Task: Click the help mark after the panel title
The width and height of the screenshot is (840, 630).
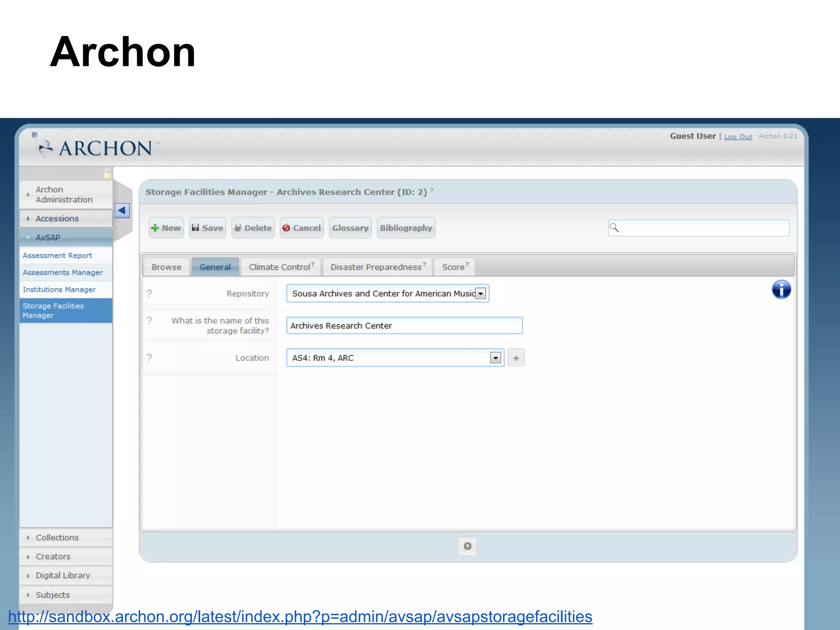Action: (431, 190)
